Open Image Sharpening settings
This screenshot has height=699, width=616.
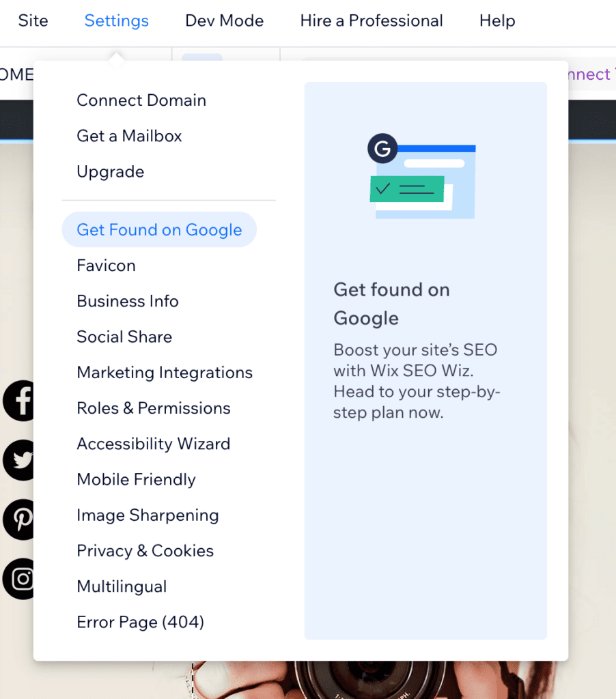point(148,515)
